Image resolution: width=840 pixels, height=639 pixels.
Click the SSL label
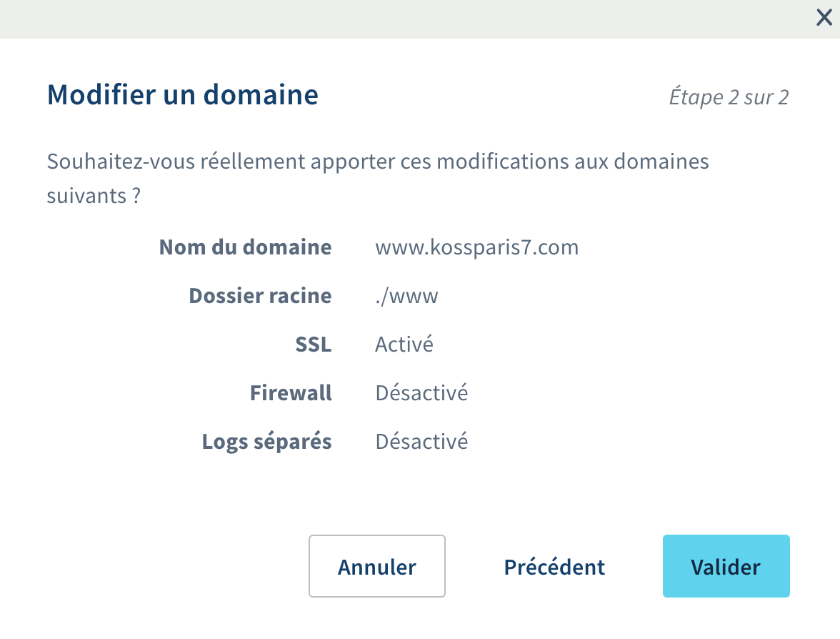point(313,345)
